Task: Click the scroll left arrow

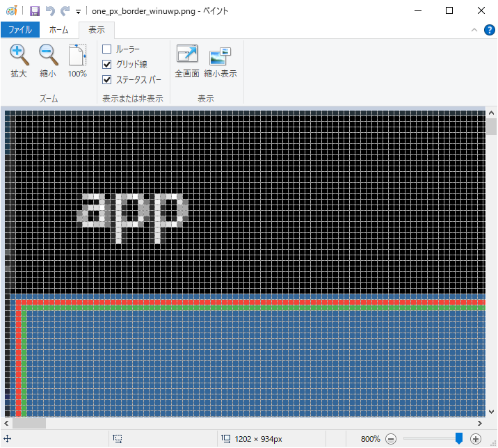Action: click(6, 423)
